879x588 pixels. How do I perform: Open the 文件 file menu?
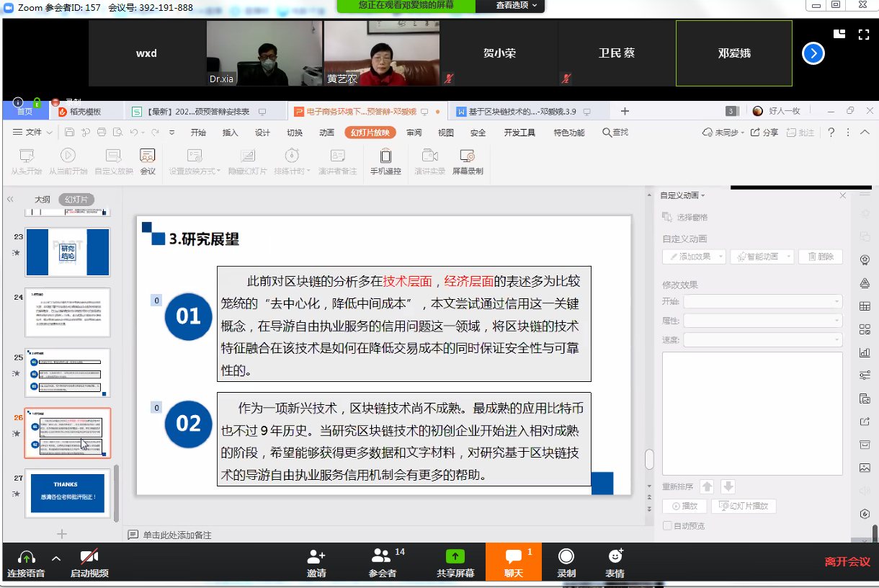pyautogui.click(x=33, y=133)
